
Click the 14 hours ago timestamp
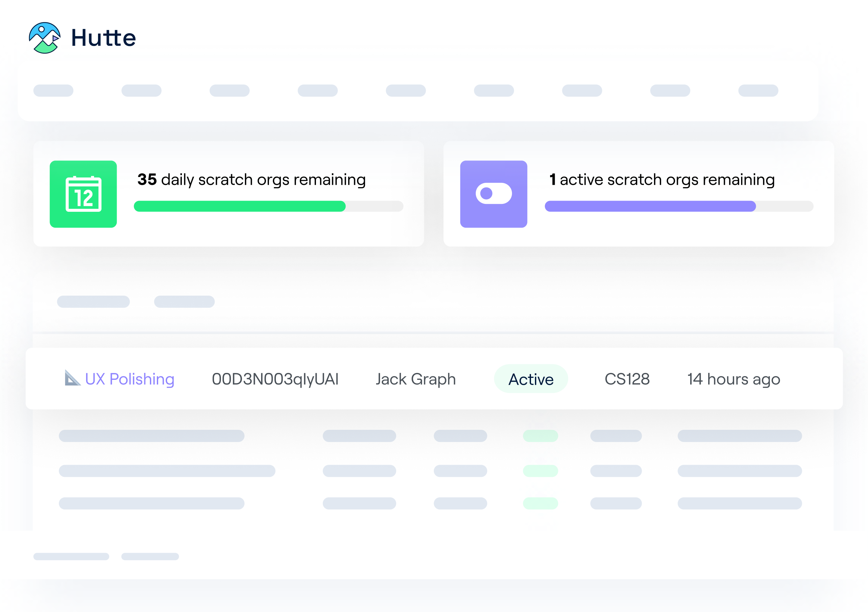point(734,379)
